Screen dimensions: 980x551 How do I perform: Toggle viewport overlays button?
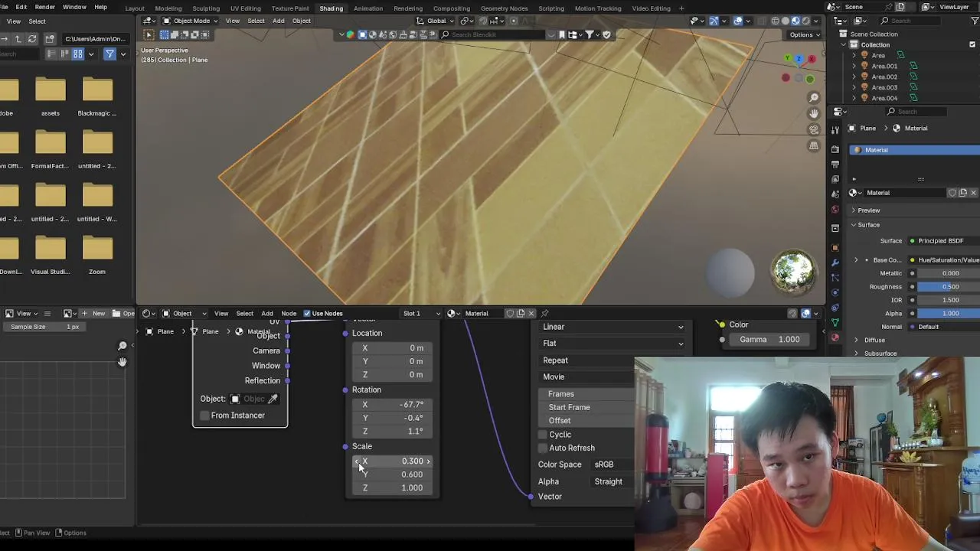(737, 21)
